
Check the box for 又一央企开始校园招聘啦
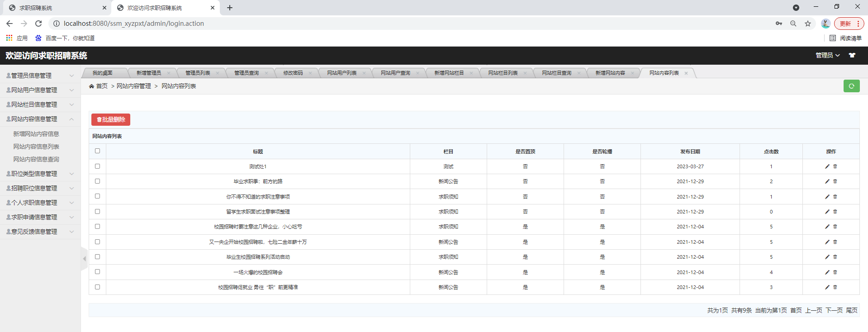tap(97, 242)
